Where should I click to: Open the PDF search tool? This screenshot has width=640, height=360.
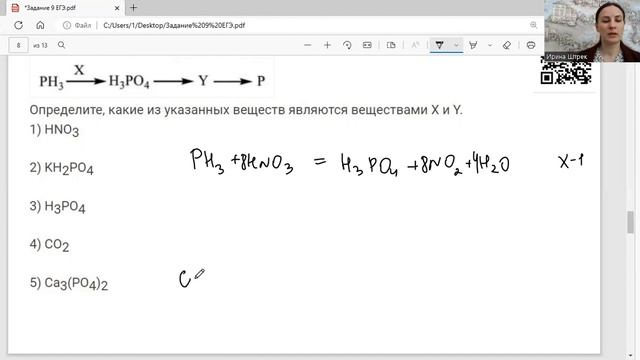coord(62,45)
